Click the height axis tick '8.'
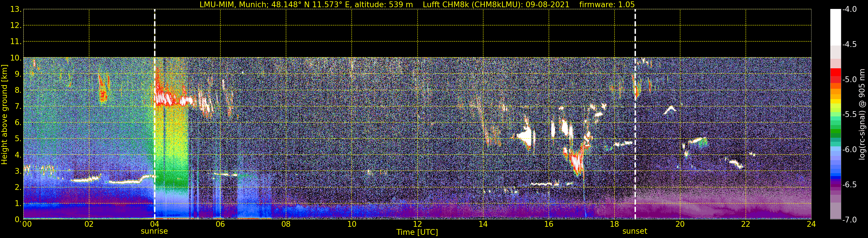This screenshot has height=238, width=868. [x=18, y=90]
